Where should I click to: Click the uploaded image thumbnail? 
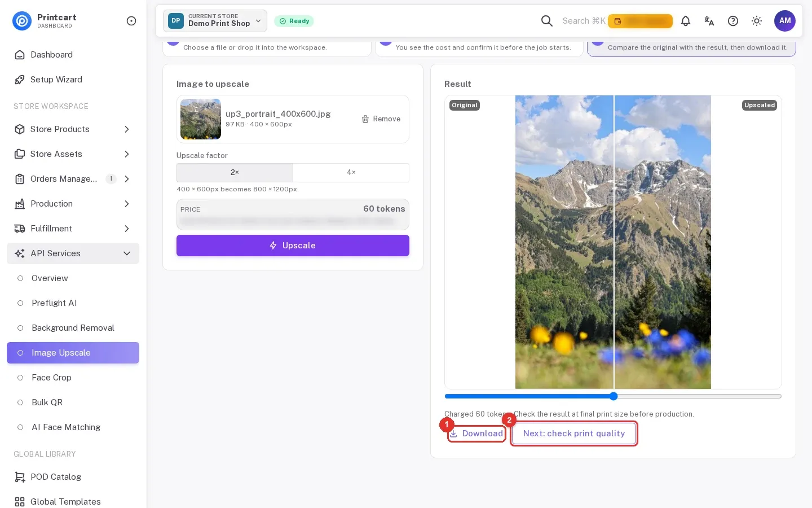pyautogui.click(x=201, y=119)
